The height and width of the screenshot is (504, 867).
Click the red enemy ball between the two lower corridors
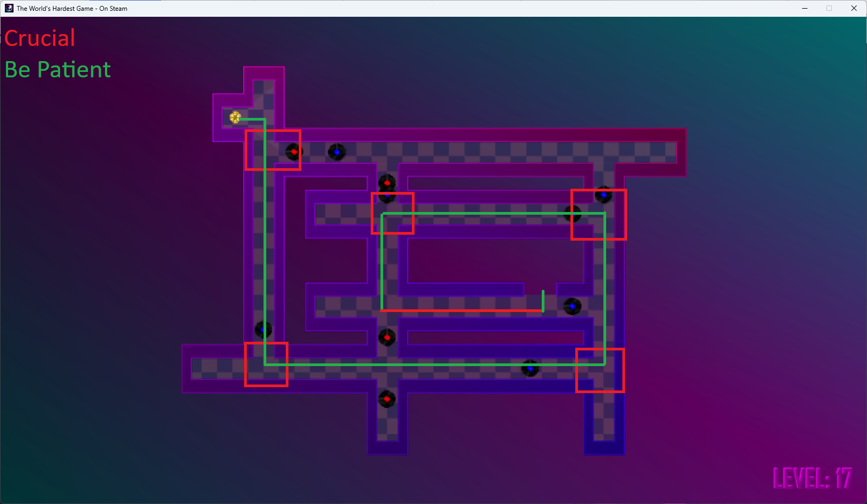coord(387,337)
